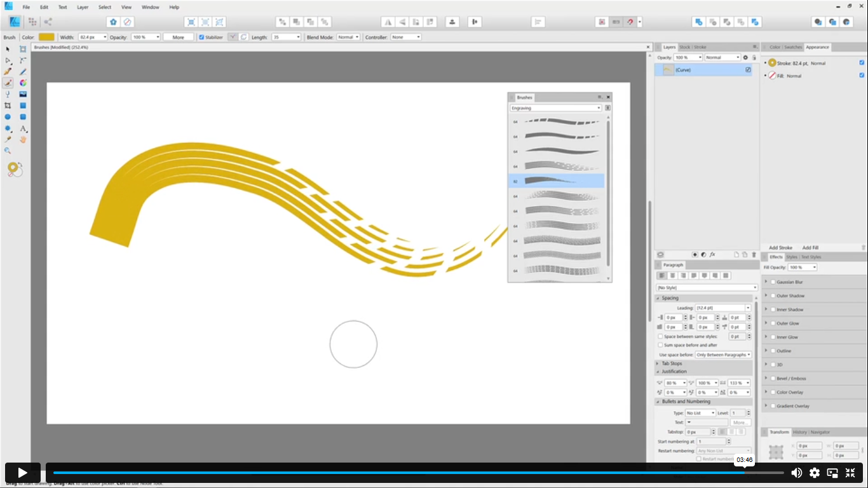Uncheck the Stabiliser checkbox
The height and width of the screenshot is (488, 868).
201,37
